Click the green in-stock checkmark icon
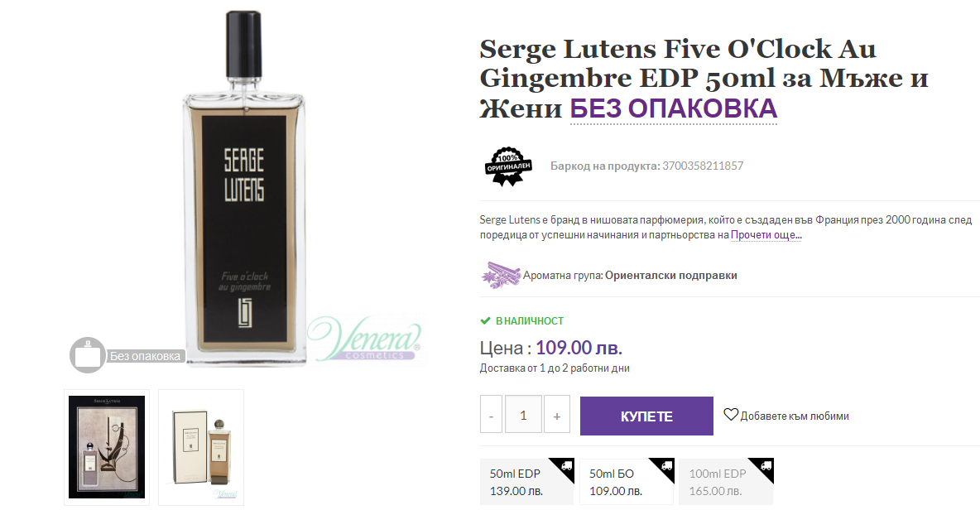 pos(485,320)
